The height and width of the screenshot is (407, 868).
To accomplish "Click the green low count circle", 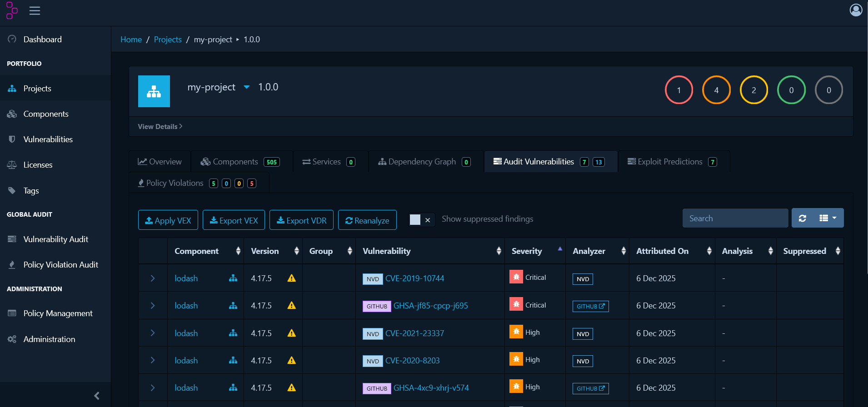I will [x=791, y=90].
